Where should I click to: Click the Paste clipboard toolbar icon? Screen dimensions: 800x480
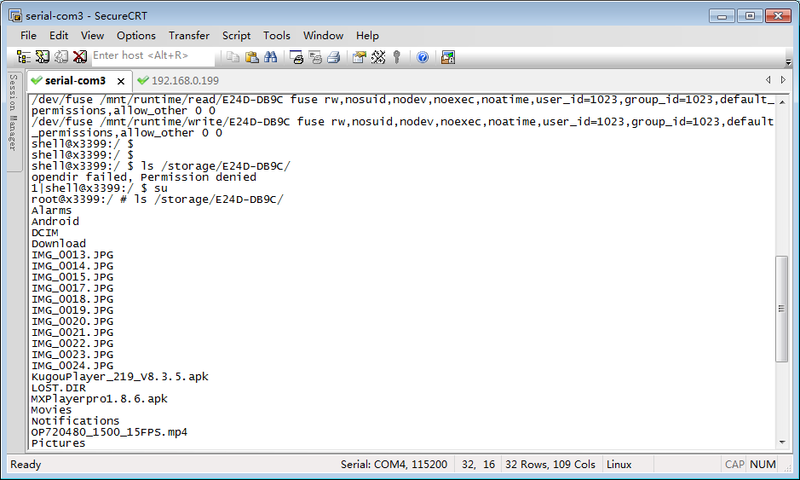[252, 57]
